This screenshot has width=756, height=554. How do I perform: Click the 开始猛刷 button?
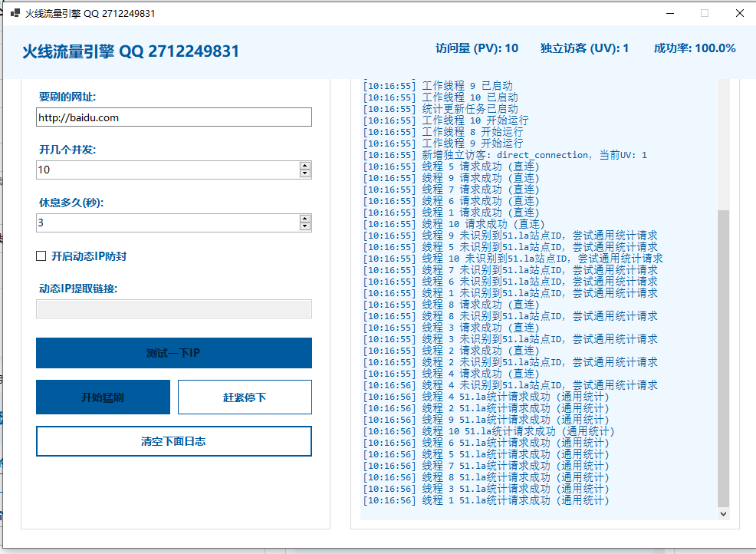coord(104,397)
